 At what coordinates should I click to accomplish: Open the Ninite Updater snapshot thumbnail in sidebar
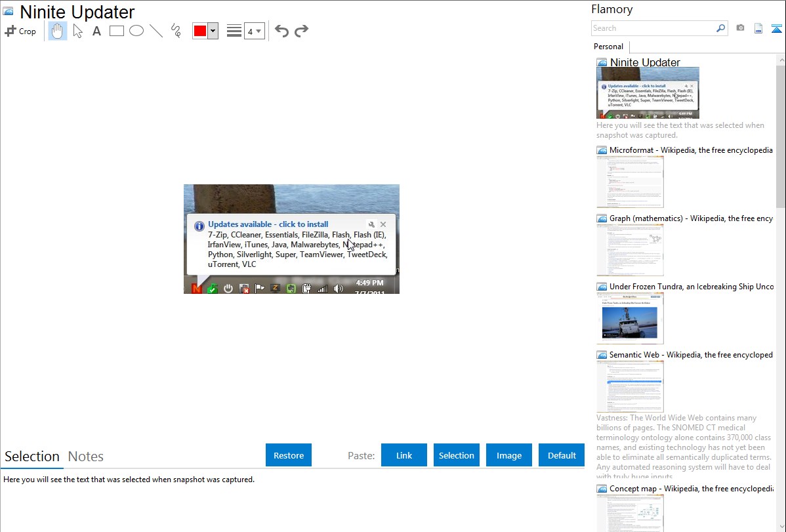tap(648, 93)
